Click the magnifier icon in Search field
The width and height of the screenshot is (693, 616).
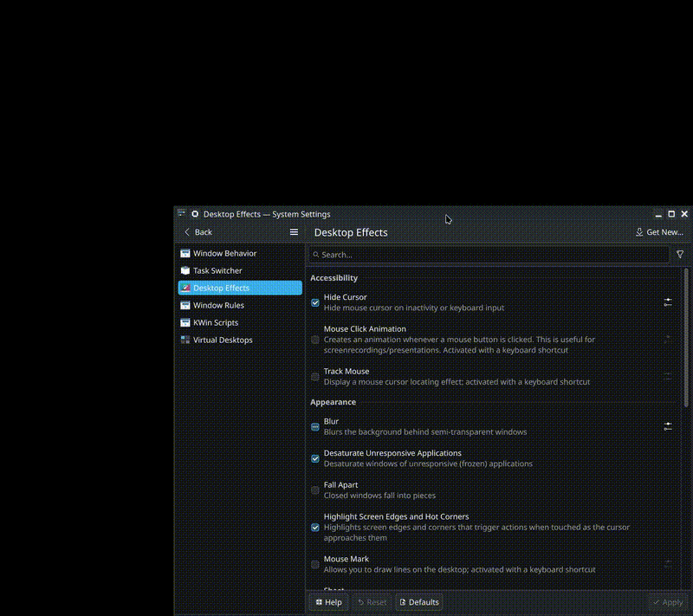[x=316, y=255]
